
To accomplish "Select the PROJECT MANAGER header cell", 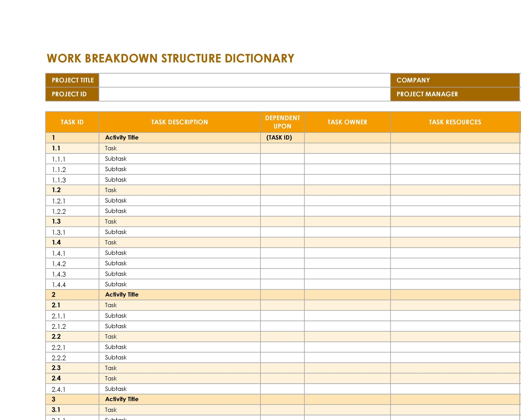I will (455, 94).
